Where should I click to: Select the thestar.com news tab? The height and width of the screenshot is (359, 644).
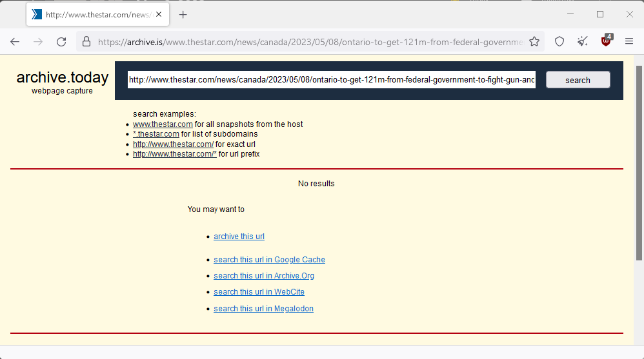[97, 14]
